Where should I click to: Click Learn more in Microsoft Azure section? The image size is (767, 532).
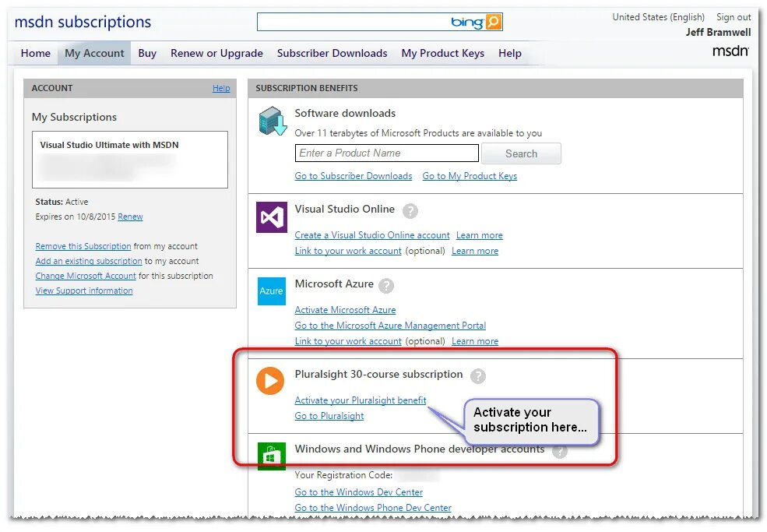click(x=475, y=341)
